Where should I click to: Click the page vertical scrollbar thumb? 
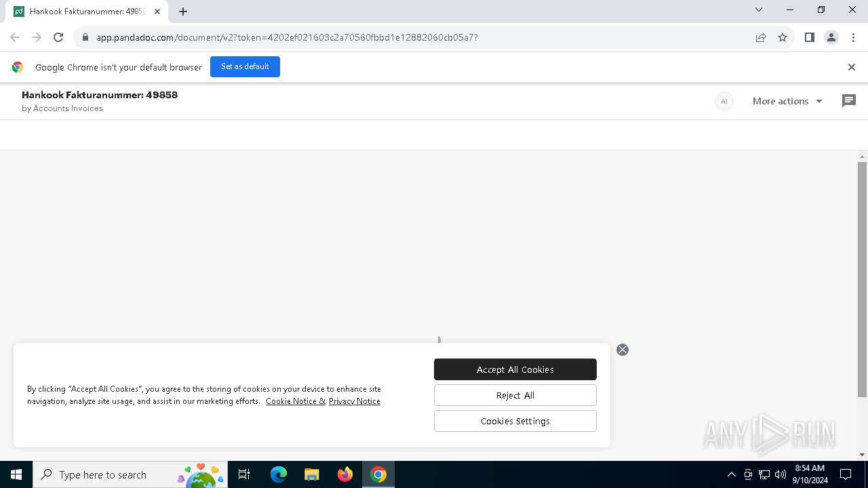pos(862,279)
